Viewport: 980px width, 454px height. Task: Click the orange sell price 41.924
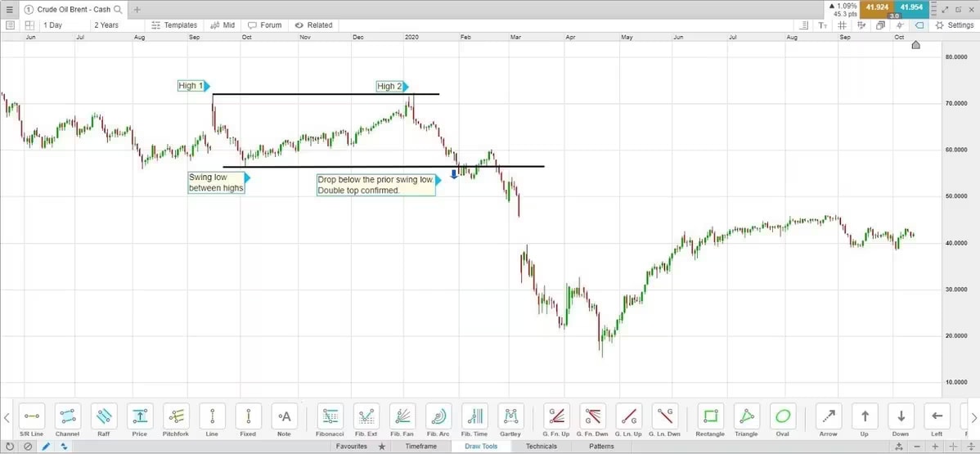(x=876, y=7)
